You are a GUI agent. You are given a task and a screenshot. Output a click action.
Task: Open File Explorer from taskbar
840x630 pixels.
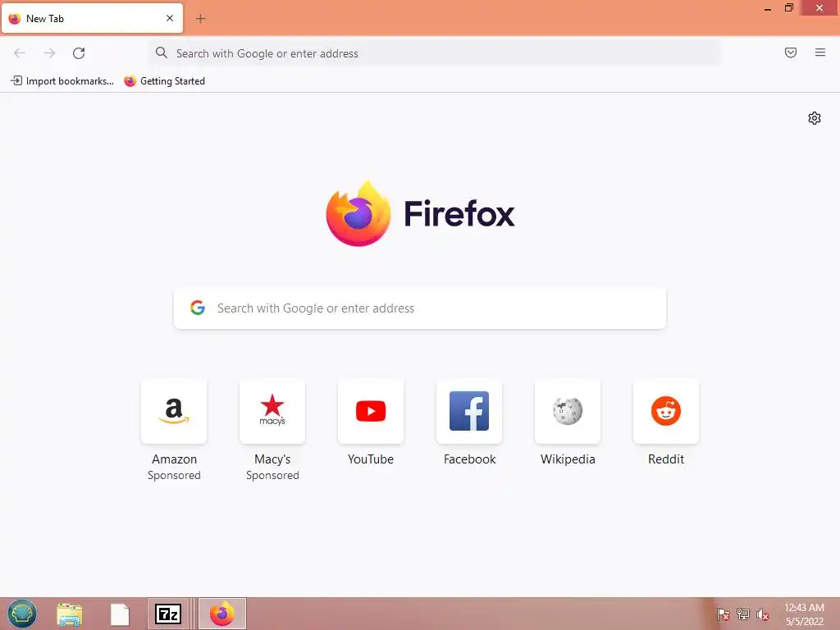70,614
